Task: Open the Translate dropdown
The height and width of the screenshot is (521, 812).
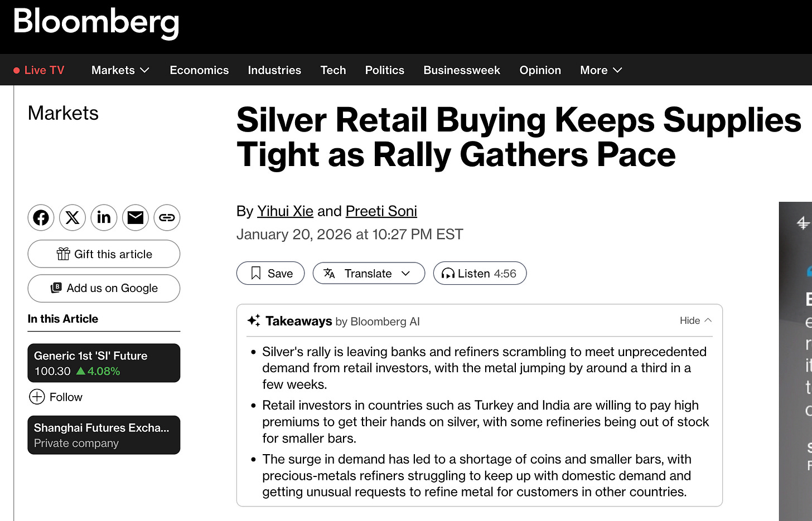Action: coord(369,273)
